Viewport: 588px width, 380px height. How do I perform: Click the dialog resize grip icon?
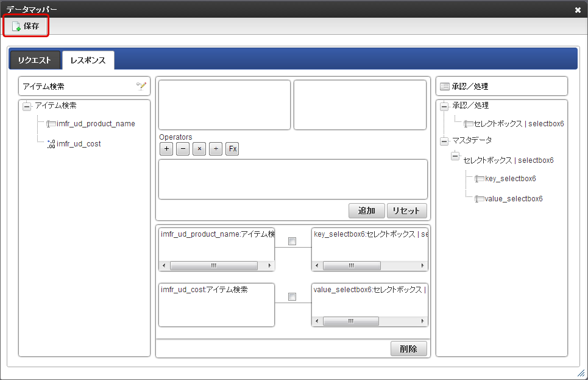click(x=581, y=373)
